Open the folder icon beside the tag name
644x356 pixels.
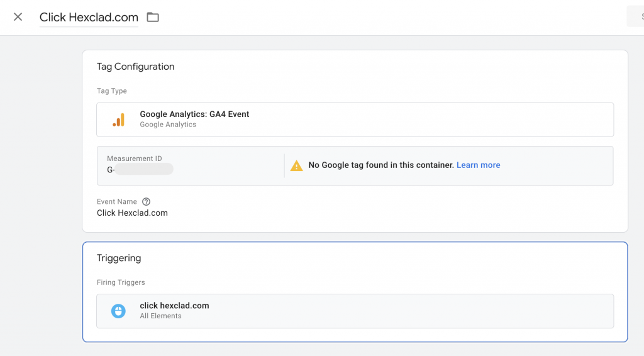coord(153,17)
